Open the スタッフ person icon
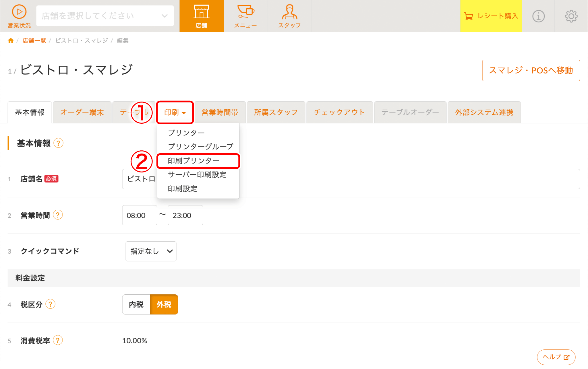 pyautogui.click(x=289, y=16)
